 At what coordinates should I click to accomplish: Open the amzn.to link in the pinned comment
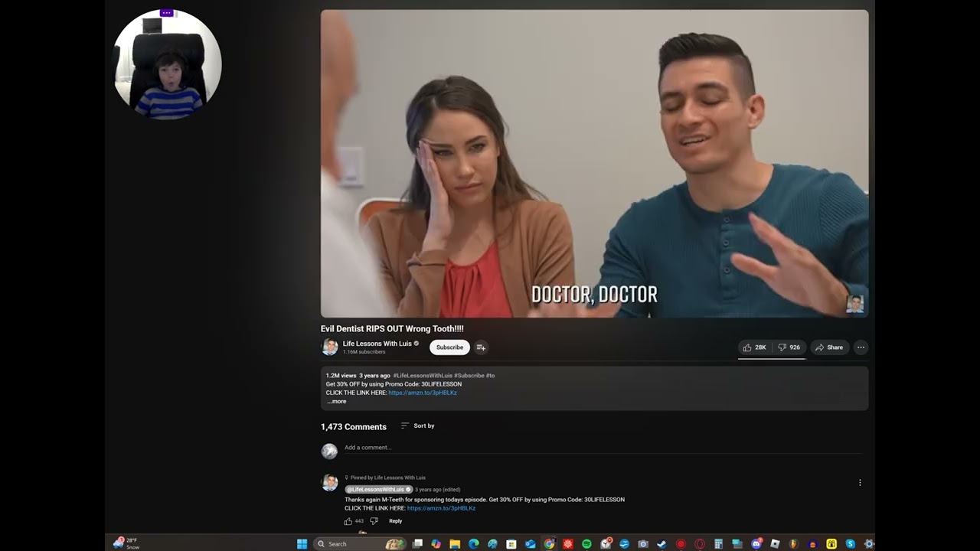(441, 508)
